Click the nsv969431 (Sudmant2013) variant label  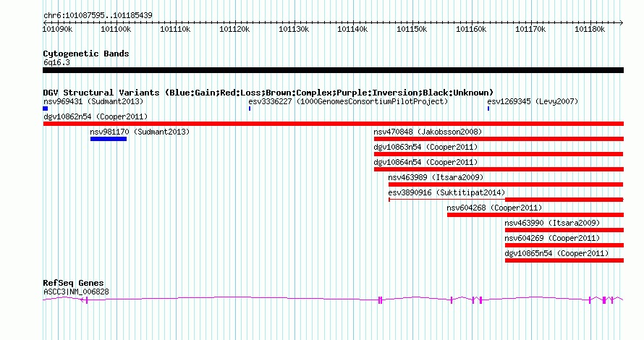click(x=93, y=101)
